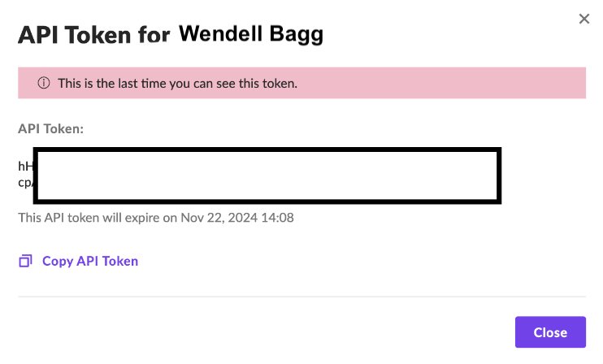603x364 pixels.
Task: Click the 'last time you can see this token' warning
Action: [177, 84]
